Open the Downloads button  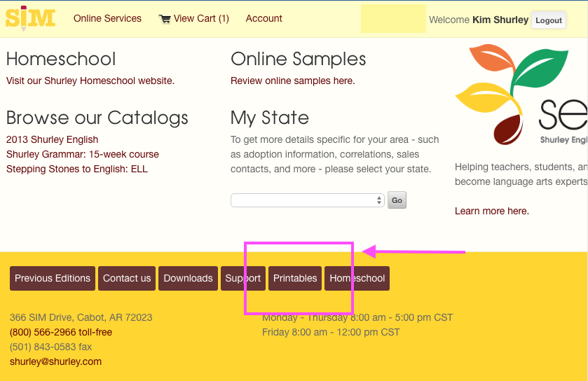[188, 278]
